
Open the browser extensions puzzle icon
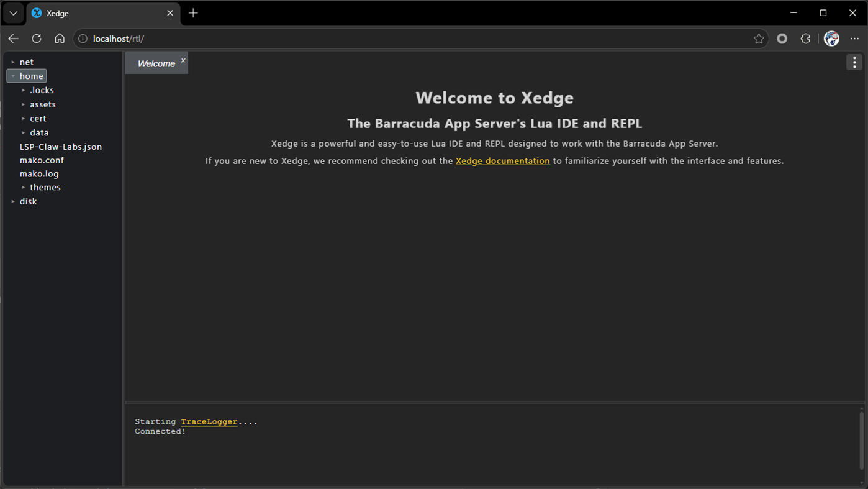point(805,39)
